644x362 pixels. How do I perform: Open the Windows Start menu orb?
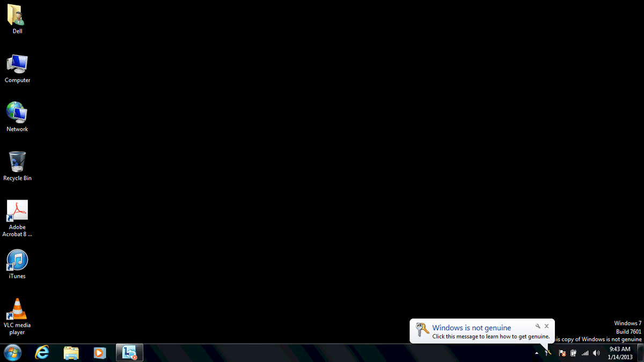13,352
